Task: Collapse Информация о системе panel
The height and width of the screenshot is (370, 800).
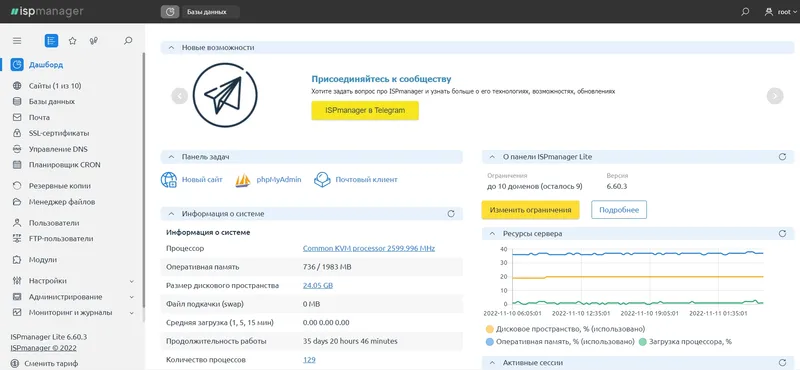Action: coord(171,214)
